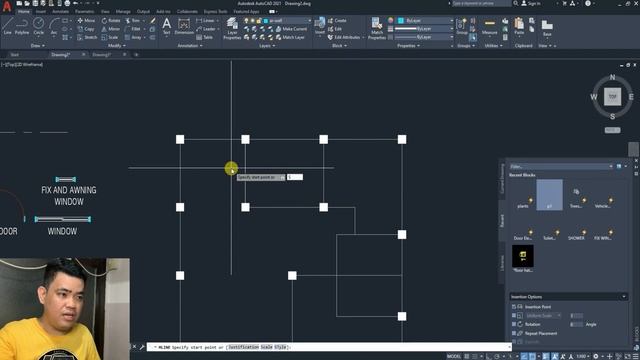Click Create block button

[x=337, y=20]
